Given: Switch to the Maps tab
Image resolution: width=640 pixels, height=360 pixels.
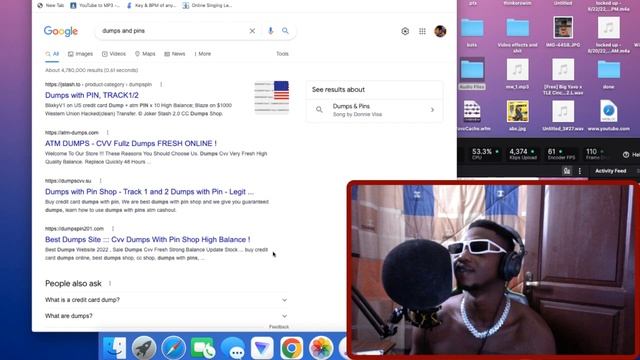Looking at the screenshot, I should coord(145,54).
